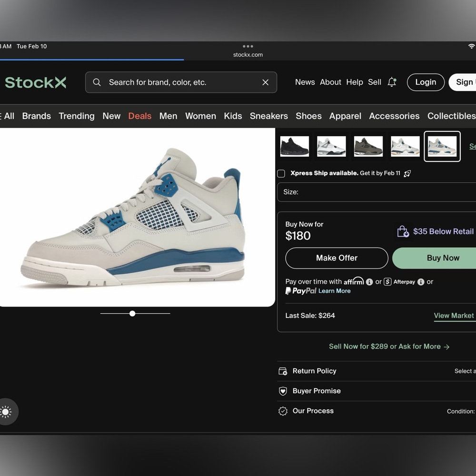Screen dimensions: 476x476
Task: Click the main Jordan 4 product image
Action: coord(137,218)
